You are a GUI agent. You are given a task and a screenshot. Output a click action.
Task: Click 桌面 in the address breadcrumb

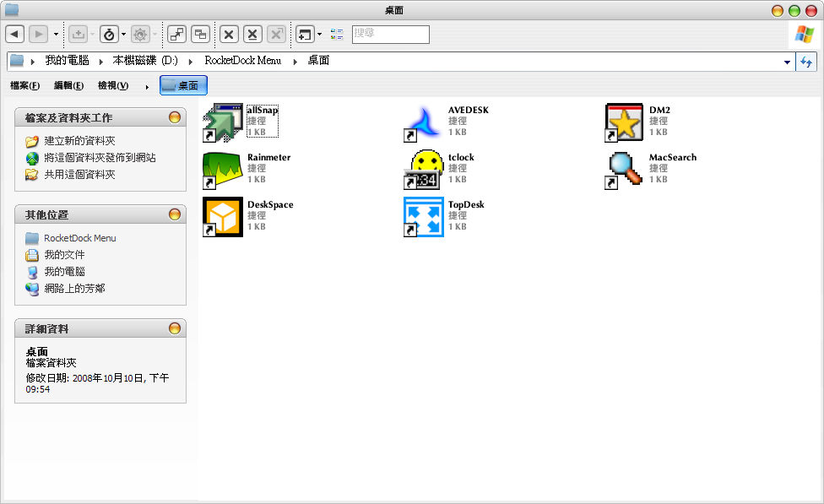[x=318, y=61]
